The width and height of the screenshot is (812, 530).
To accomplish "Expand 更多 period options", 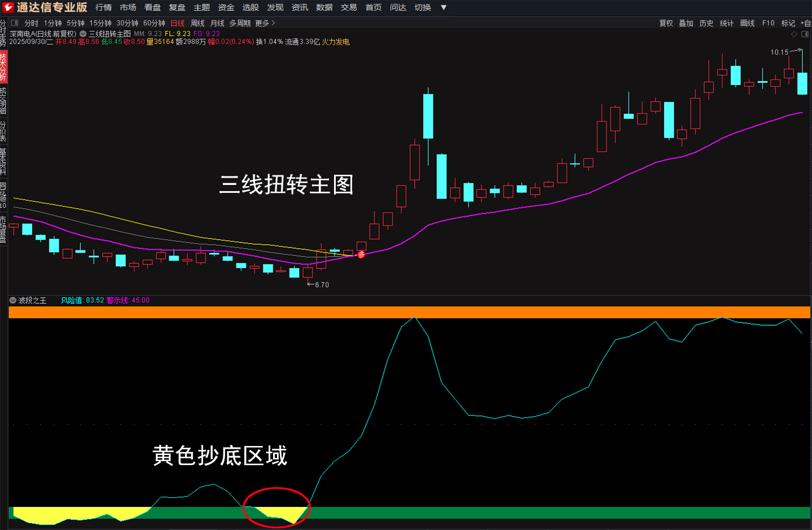I will 265,23.
